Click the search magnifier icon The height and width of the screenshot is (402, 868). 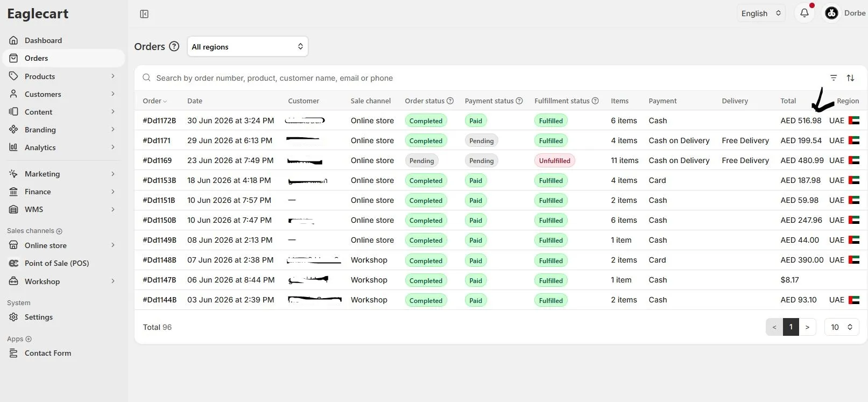(x=146, y=78)
